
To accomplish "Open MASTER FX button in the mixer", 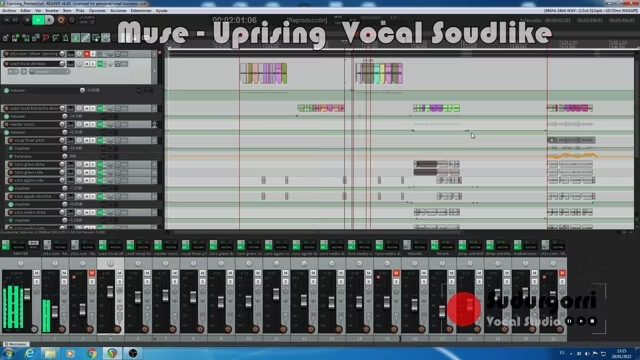I will pos(6,245).
